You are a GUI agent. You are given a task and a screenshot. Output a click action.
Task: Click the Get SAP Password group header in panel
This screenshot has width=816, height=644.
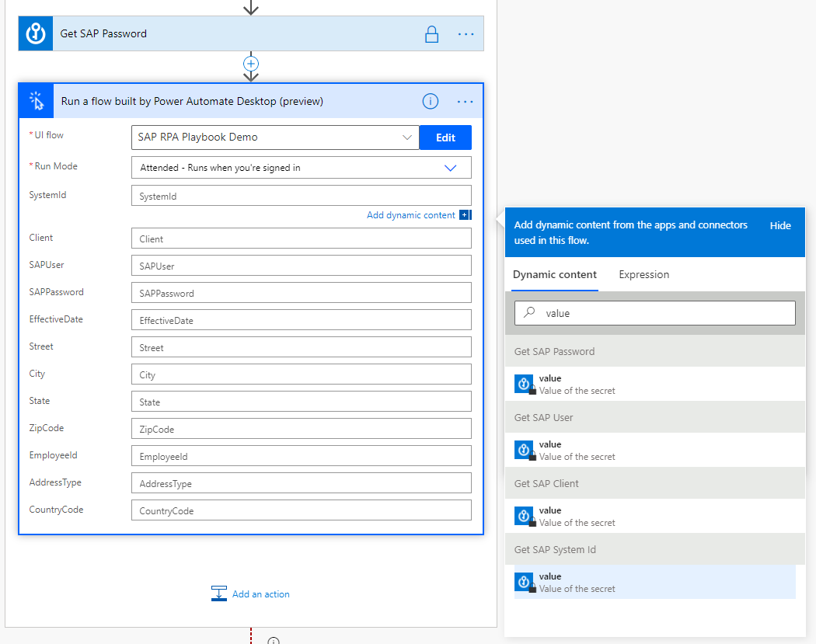click(x=654, y=351)
